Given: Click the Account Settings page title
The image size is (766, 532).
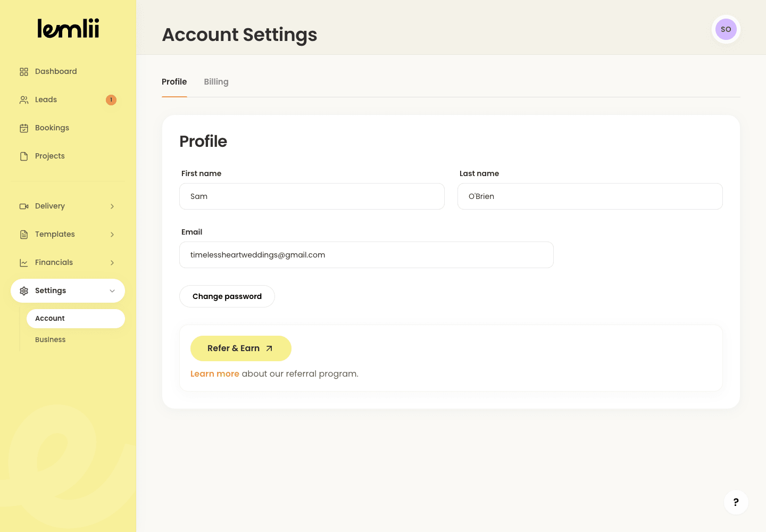Looking at the screenshot, I should pos(239,35).
